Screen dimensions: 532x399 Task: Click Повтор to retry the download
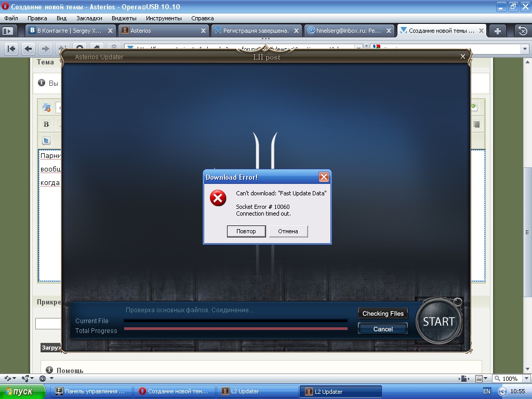tap(246, 231)
